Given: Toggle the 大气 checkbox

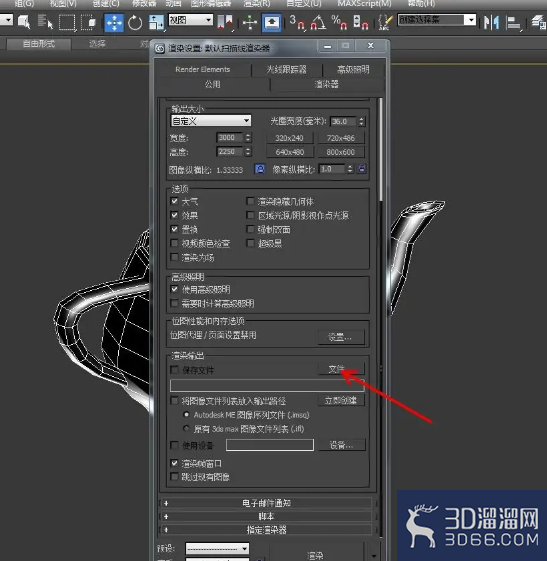Looking at the screenshot, I should (174, 201).
